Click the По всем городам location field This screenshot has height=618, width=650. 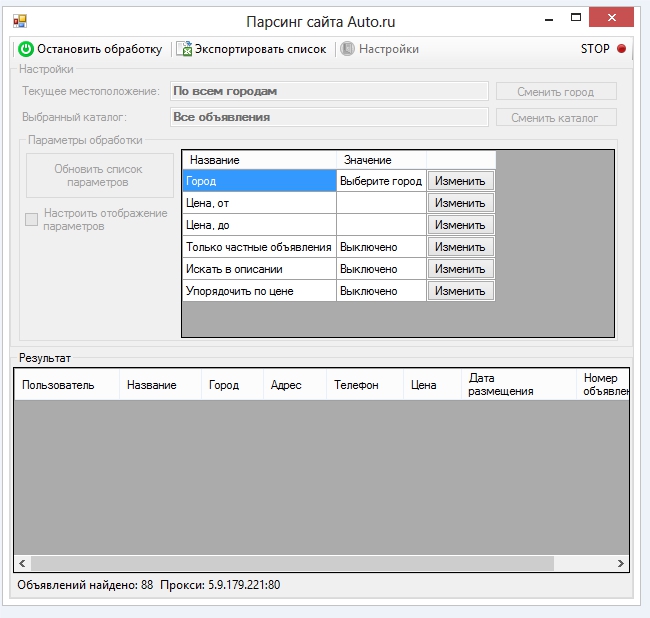329,91
